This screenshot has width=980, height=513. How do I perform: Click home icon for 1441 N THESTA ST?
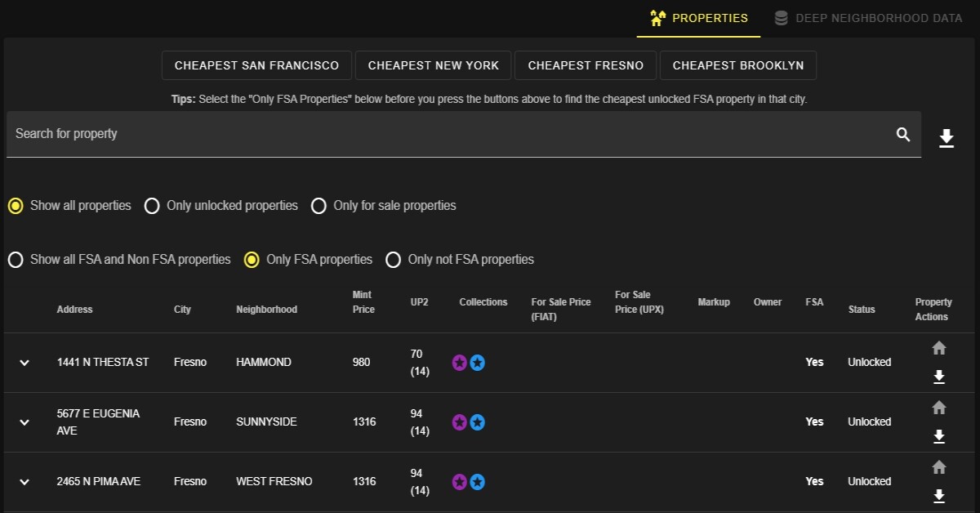click(939, 348)
